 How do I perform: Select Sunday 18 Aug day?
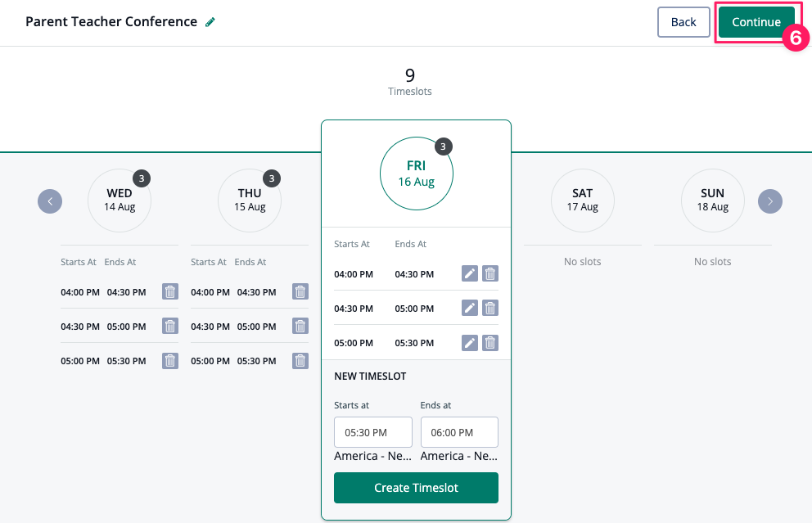(x=712, y=201)
